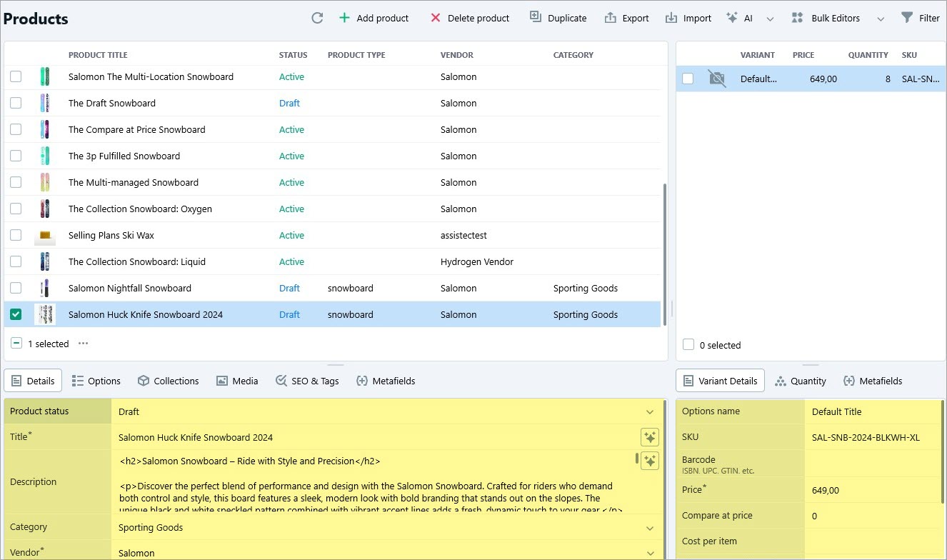Click the AI sparkle icon
This screenshot has height=560, width=947.
pos(732,18)
